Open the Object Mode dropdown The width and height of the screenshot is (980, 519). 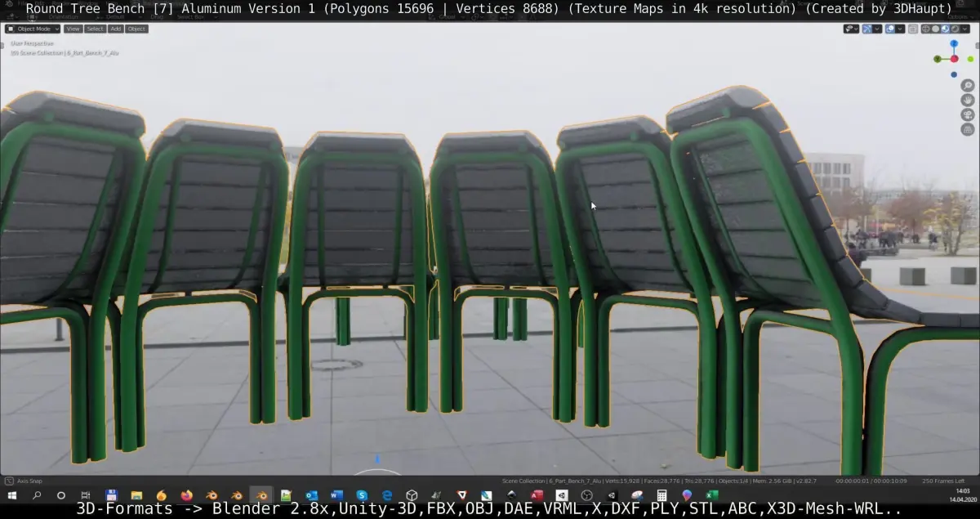pyautogui.click(x=33, y=29)
